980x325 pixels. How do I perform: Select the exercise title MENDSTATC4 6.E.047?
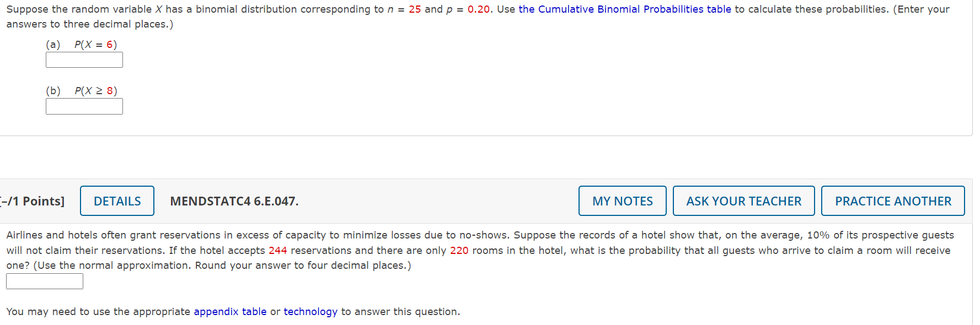pyautogui.click(x=234, y=201)
